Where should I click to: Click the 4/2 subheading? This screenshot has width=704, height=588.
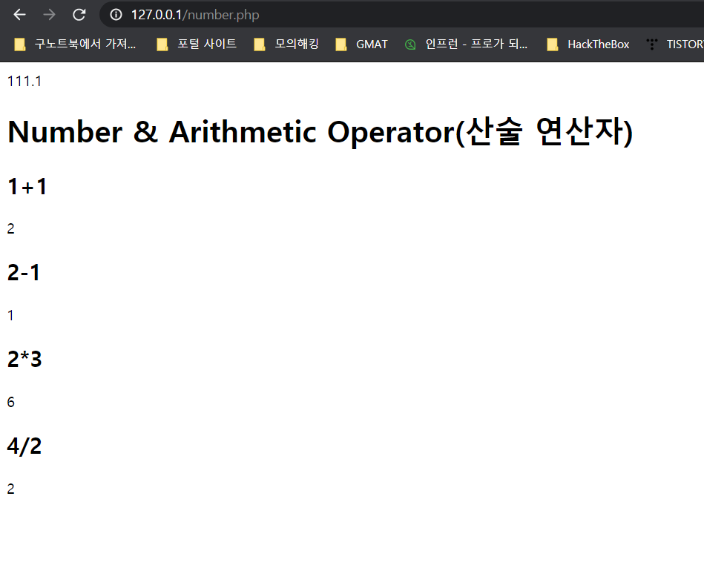[x=24, y=446]
